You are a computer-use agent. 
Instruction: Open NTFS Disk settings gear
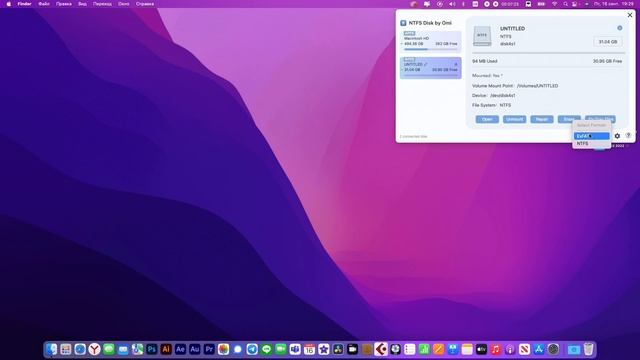[617, 136]
